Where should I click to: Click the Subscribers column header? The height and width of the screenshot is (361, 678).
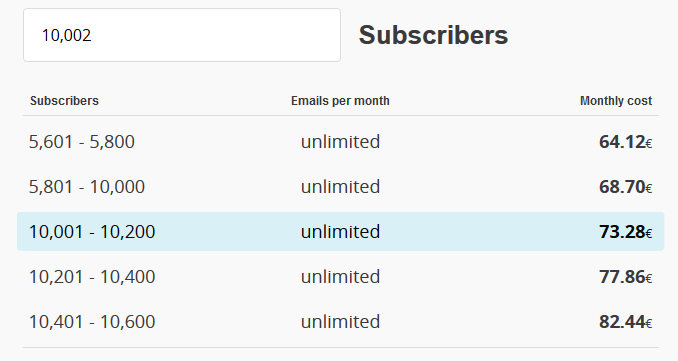64,101
